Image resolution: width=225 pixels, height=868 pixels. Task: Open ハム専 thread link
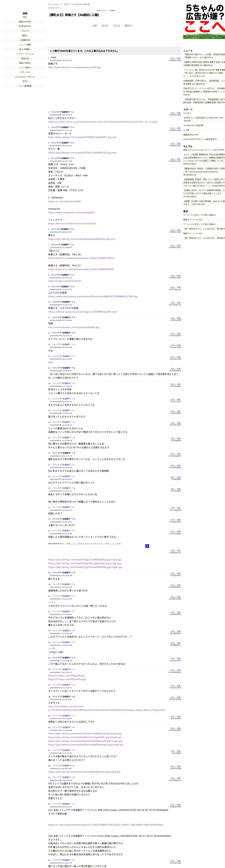(x=186, y=130)
